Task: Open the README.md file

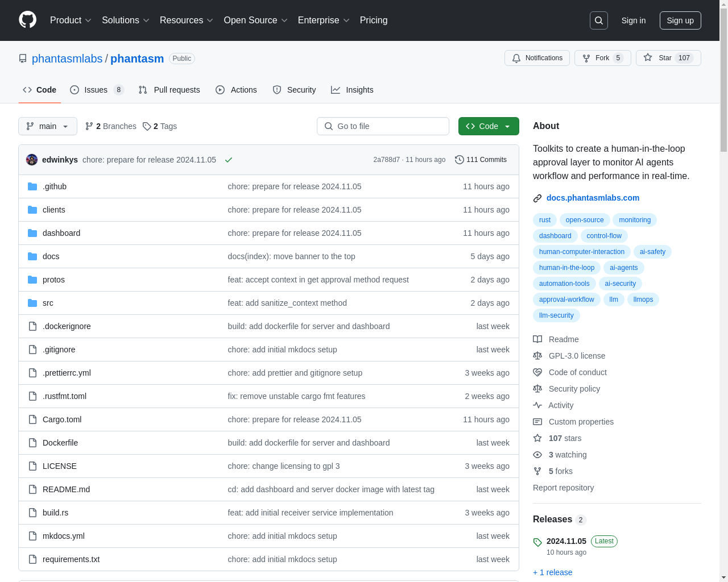Action: 66,489
